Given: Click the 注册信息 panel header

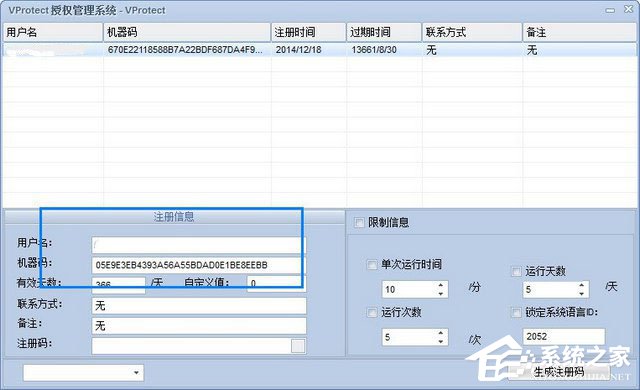Looking at the screenshot, I should 174,217.
